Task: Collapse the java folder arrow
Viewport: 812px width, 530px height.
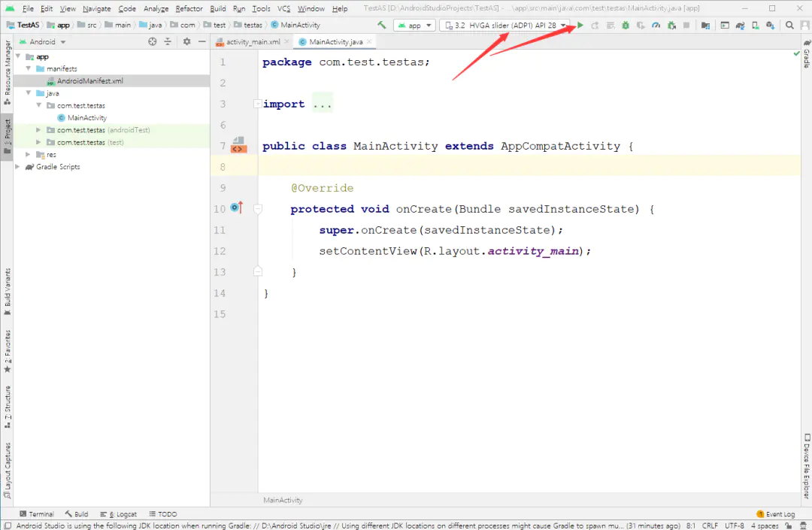Action: pyautogui.click(x=29, y=93)
